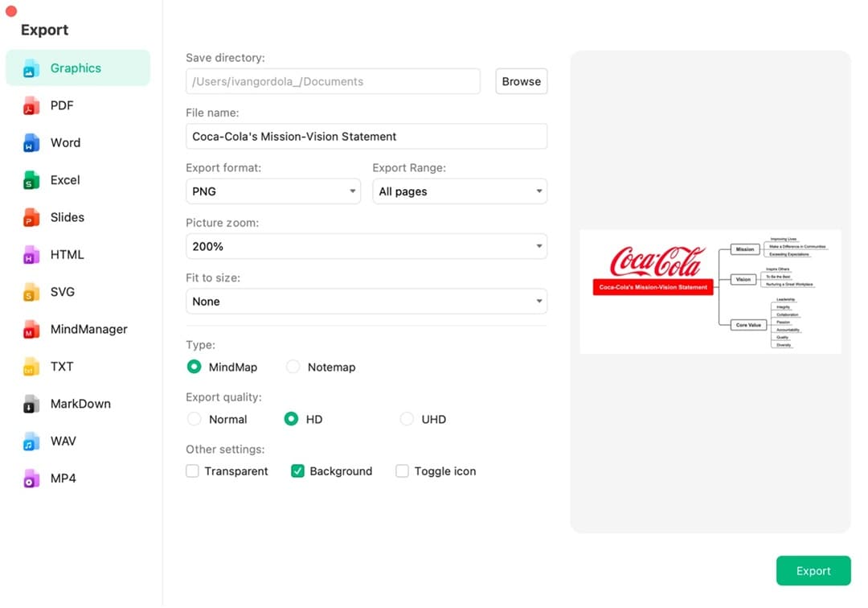Switch to the MarkDown export tab
This screenshot has height=608, width=868.
(80, 404)
